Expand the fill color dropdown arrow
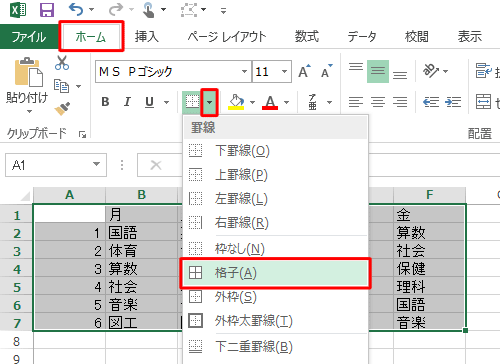Viewport: 500px width, 364px height. [252, 102]
